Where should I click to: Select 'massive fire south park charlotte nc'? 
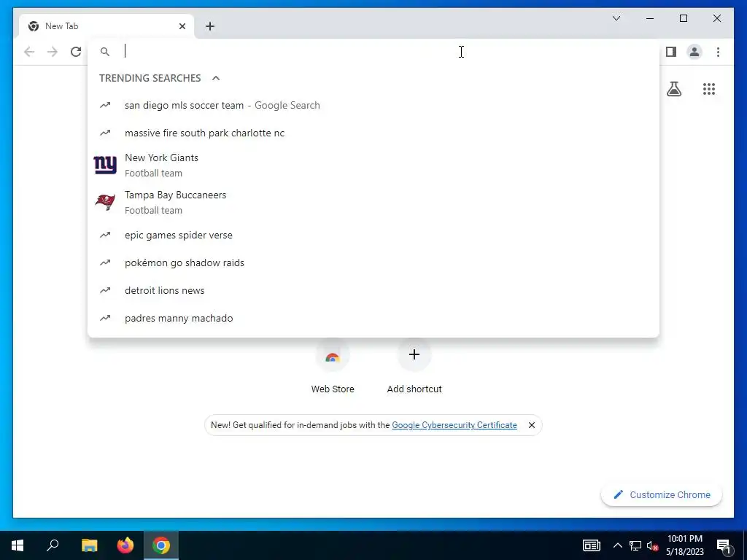(x=373, y=133)
